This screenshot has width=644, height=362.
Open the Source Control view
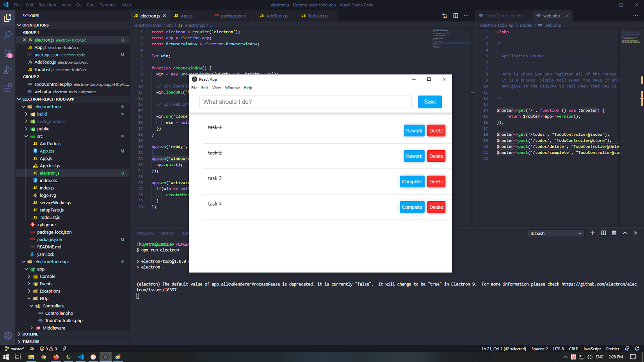tap(8, 53)
